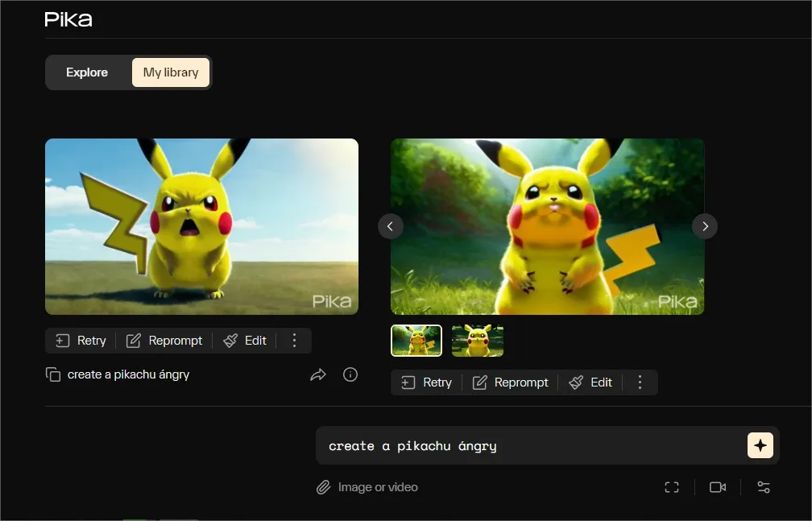Edit the forest Pikachu video
812x521 pixels.
click(x=591, y=382)
